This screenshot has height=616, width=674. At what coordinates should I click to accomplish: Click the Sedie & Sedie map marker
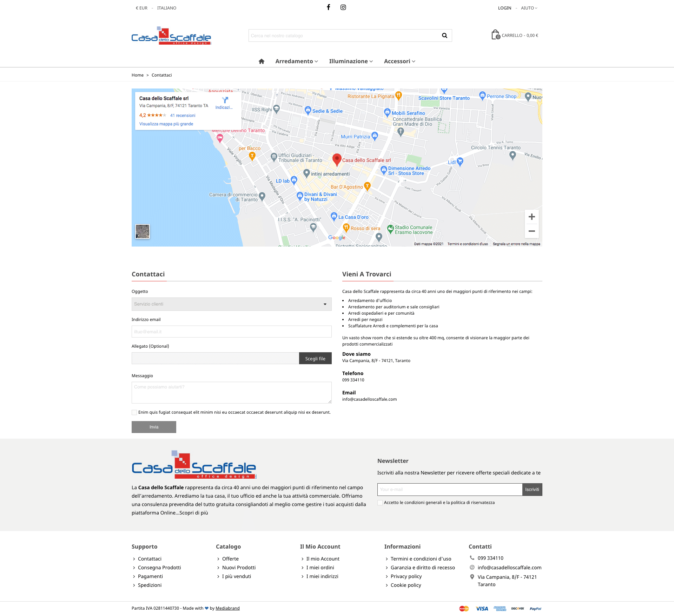[308, 110]
